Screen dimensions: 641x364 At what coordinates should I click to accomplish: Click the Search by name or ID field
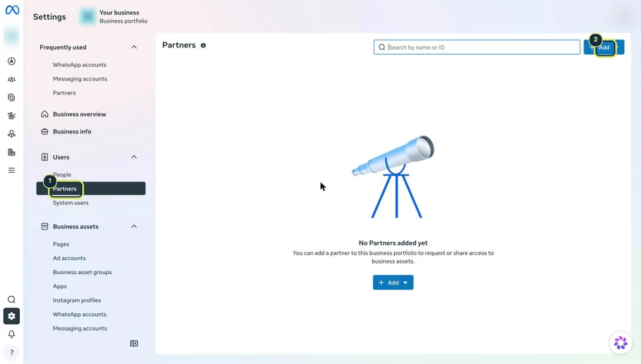click(476, 47)
